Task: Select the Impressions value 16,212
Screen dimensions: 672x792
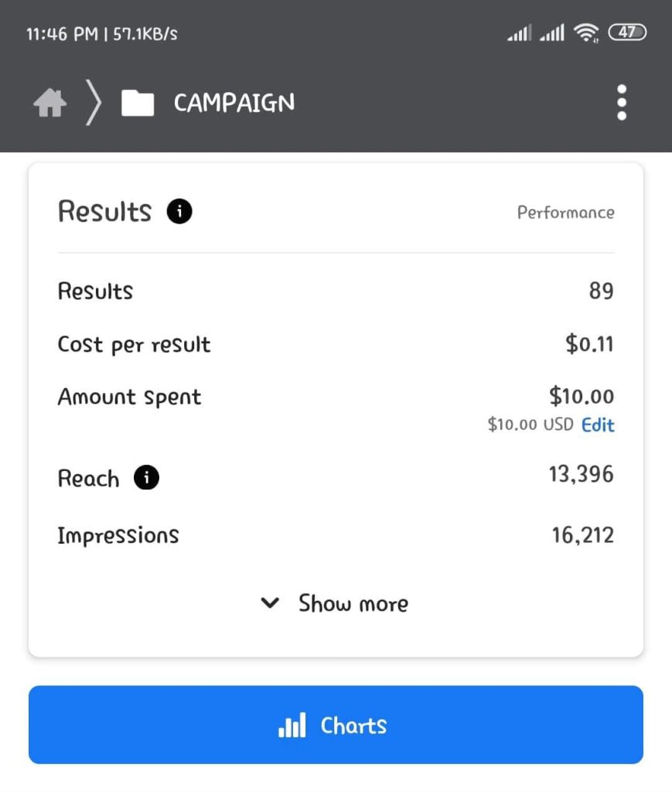Action: click(x=582, y=534)
